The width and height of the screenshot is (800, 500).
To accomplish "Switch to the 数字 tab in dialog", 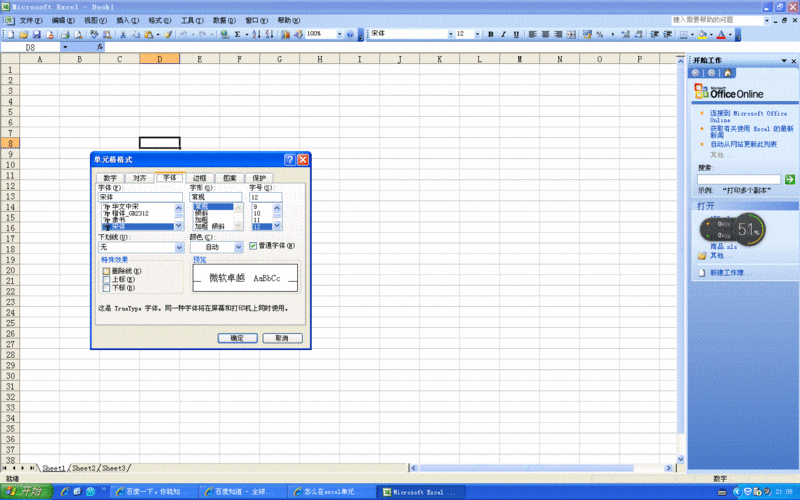I will click(x=110, y=178).
